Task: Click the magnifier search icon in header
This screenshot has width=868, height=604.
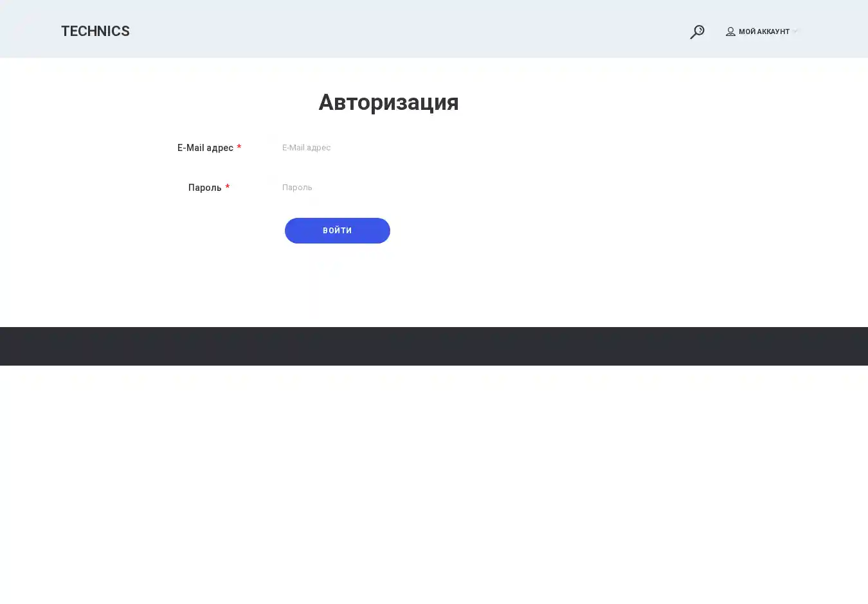Action: tap(697, 31)
